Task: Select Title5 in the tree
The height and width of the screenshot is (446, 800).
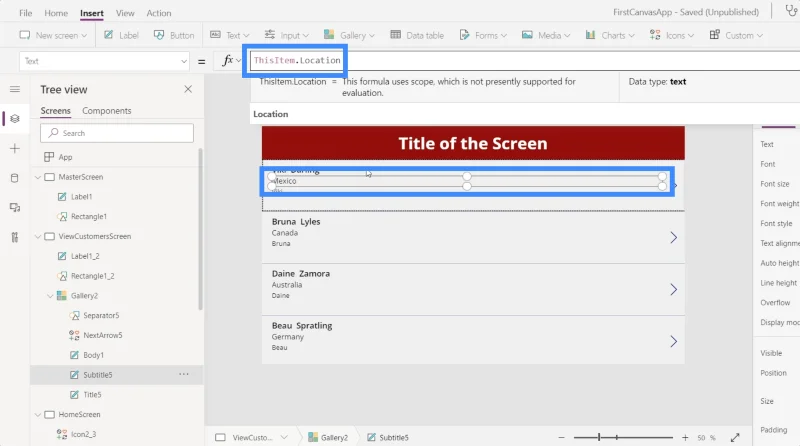Action: [x=92, y=394]
